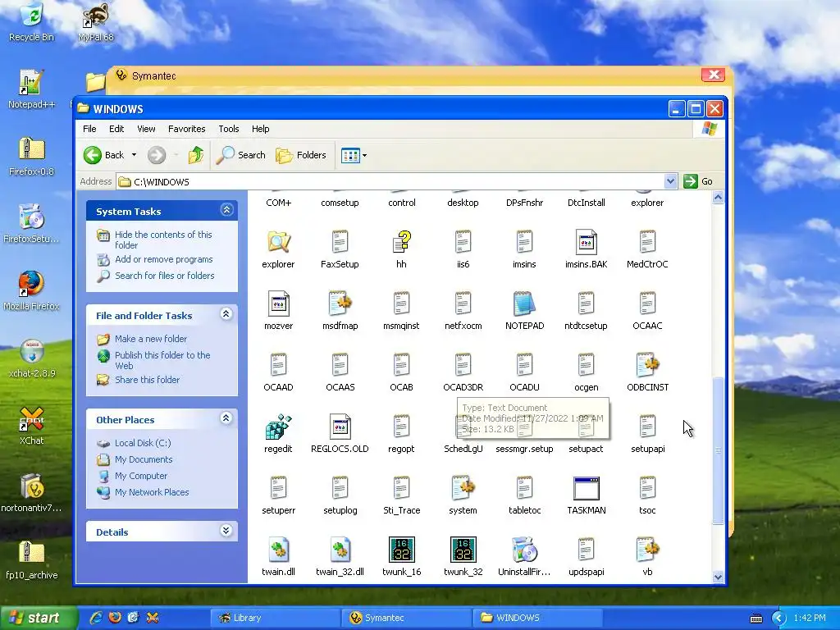
Task: Click the Back toolbar button
Action: (x=104, y=155)
